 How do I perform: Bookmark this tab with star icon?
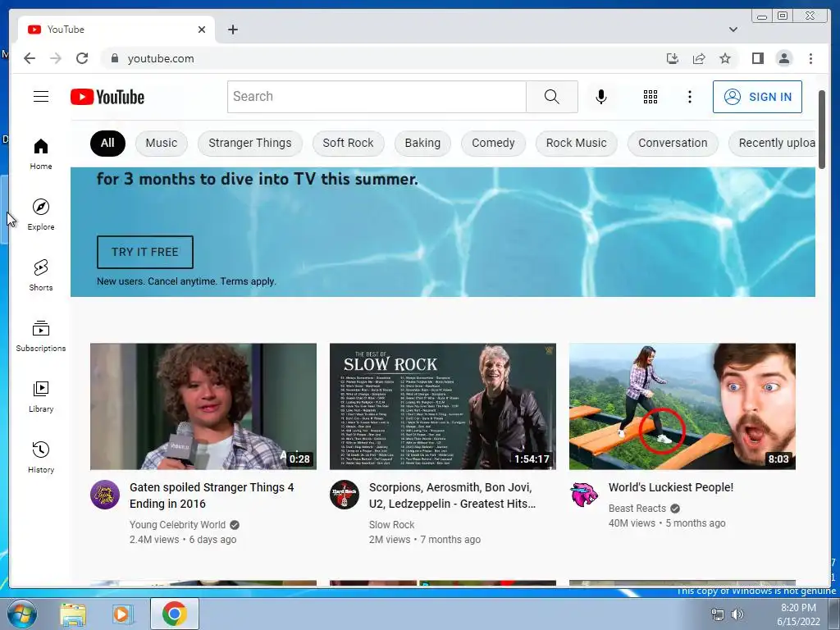[x=725, y=58]
